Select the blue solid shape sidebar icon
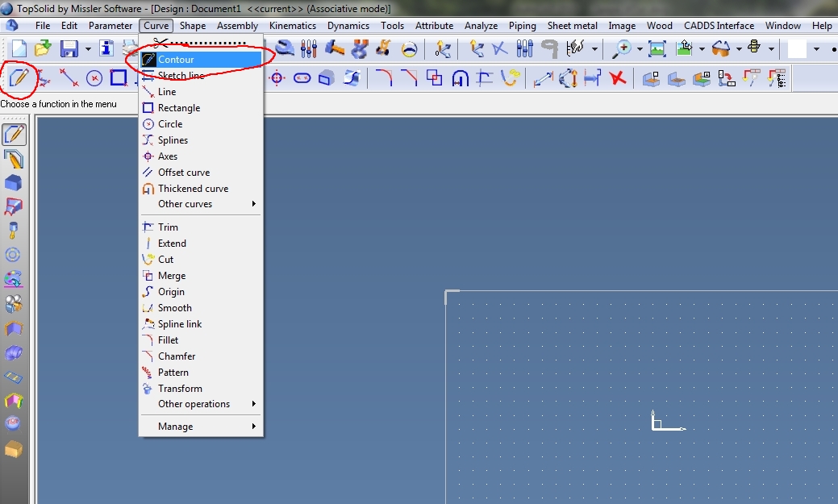 click(13, 183)
